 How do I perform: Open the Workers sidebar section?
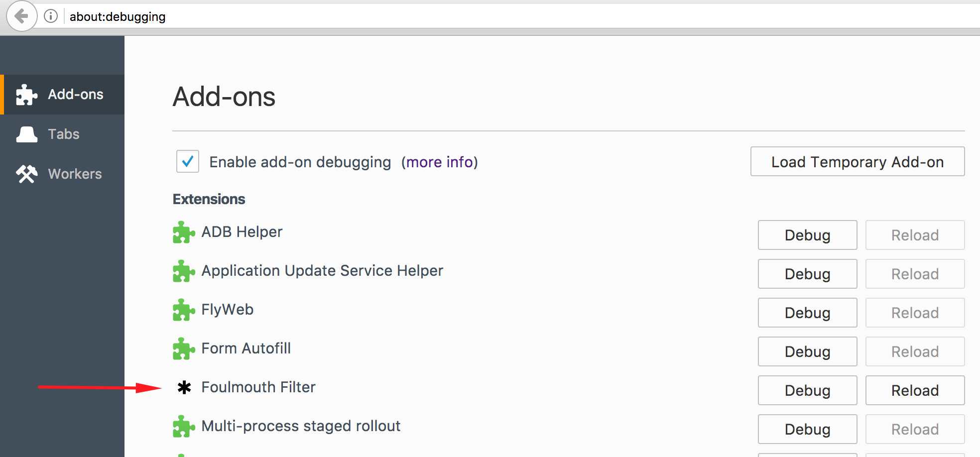pyautogui.click(x=62, y=174)
